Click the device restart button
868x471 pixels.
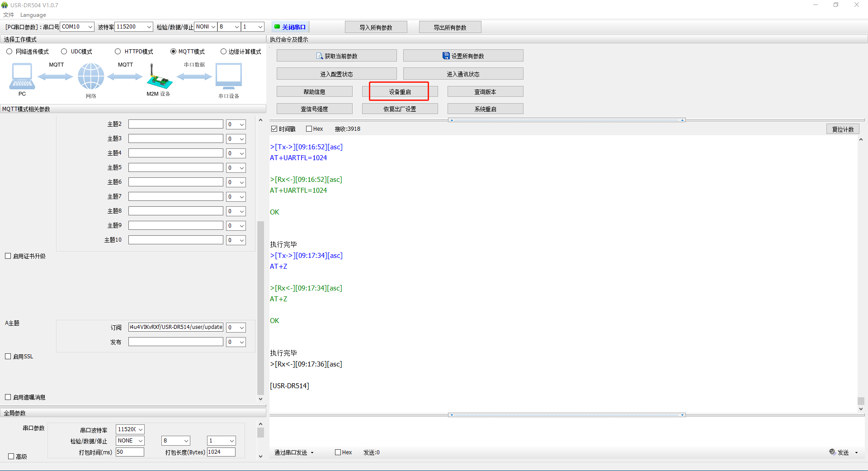(400, 92)
